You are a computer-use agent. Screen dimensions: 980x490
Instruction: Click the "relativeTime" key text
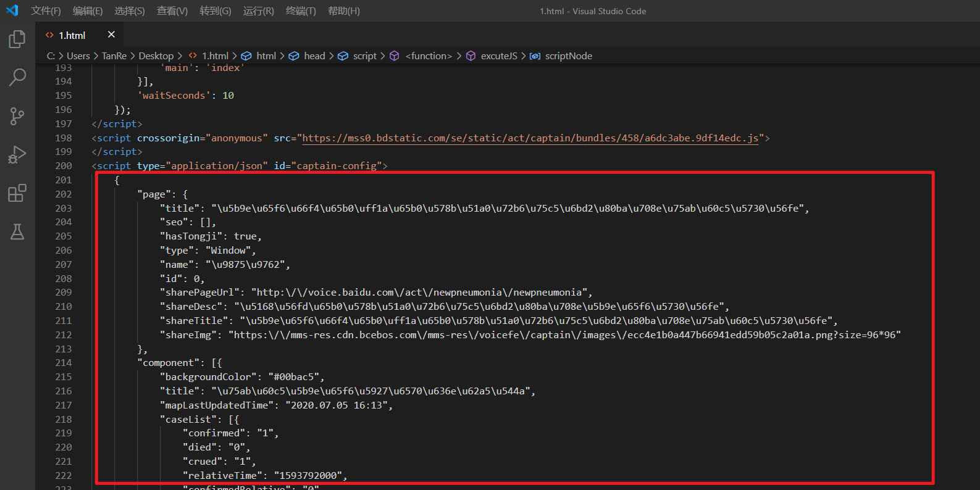click(x=222, y=475)
